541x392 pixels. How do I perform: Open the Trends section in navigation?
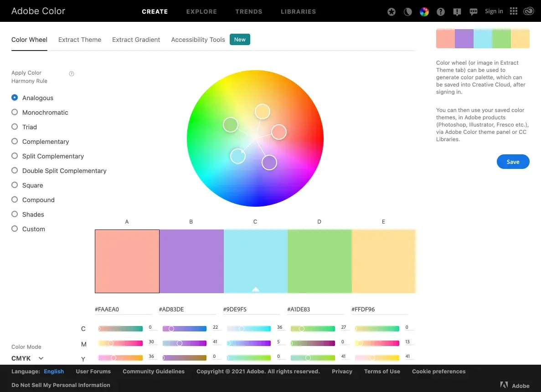pyautogui.click(x=249, y=11)
